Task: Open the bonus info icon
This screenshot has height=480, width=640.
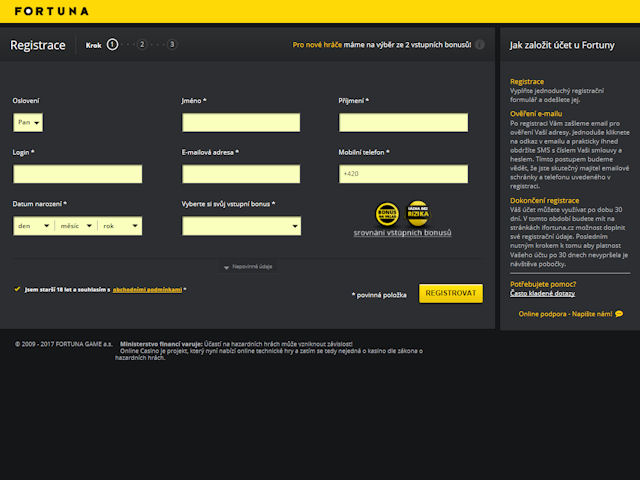Action: click(x=480, y=44)
